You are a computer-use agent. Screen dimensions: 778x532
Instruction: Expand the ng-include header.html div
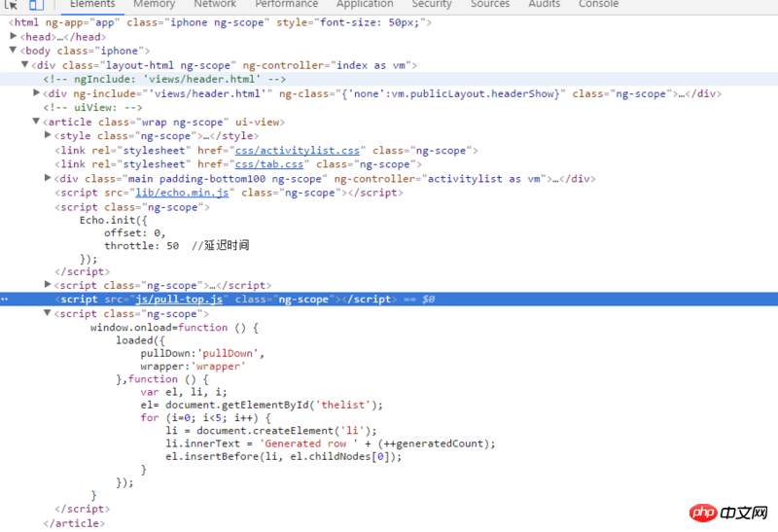36,92
